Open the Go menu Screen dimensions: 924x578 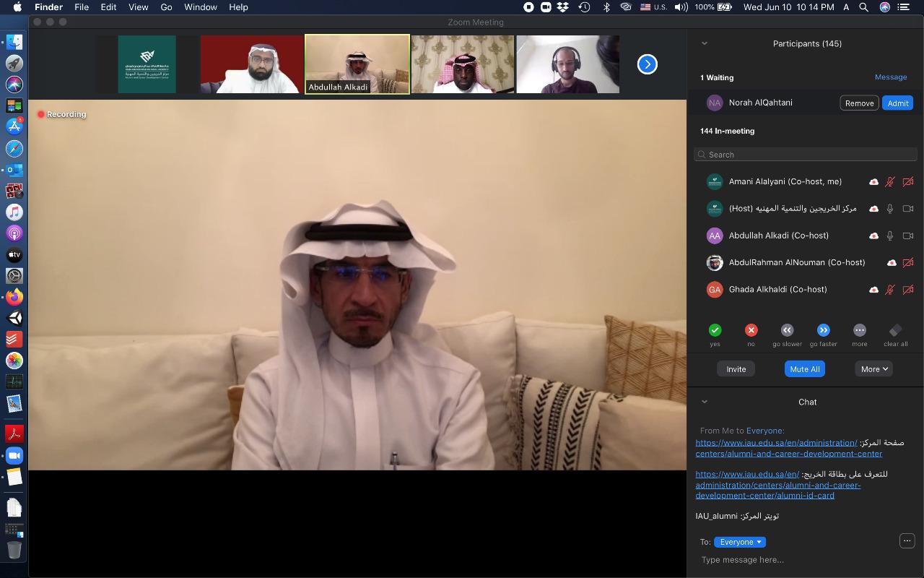coord(166,7)
